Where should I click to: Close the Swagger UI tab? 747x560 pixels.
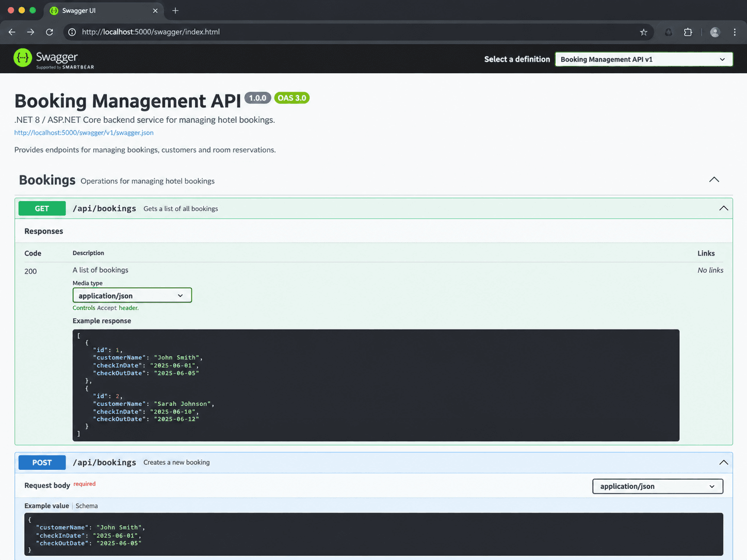coord(155,10)
